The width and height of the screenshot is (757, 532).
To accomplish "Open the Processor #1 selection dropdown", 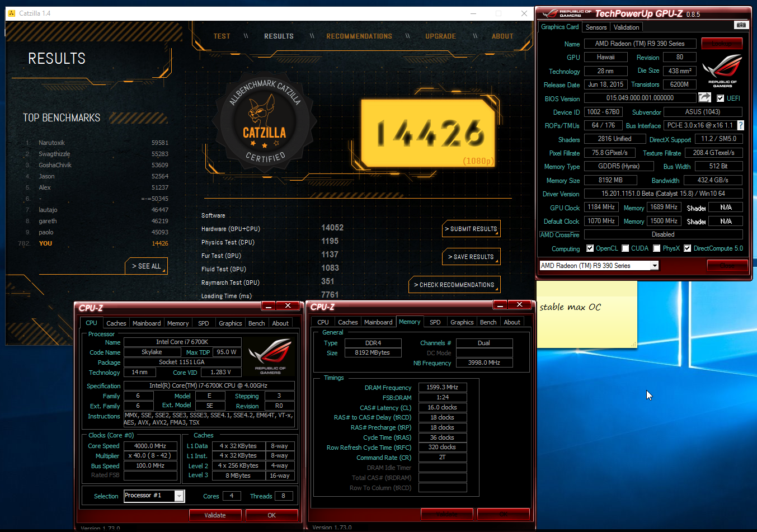I will coord(179,496).
